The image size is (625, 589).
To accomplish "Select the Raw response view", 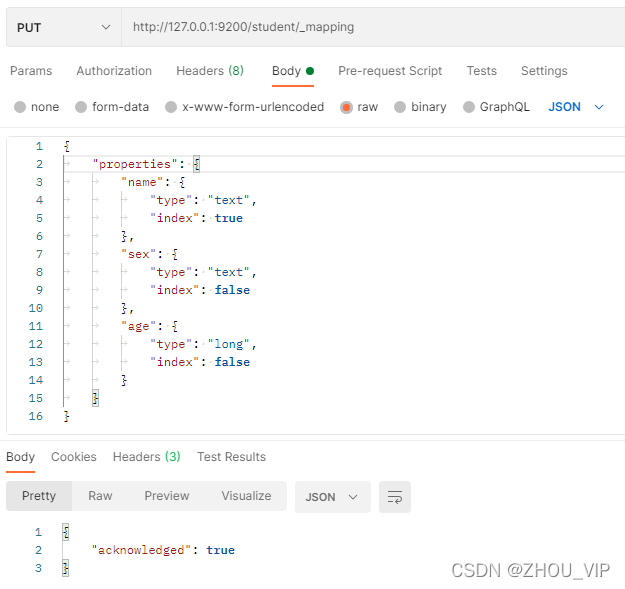I will tap(100, 496).
